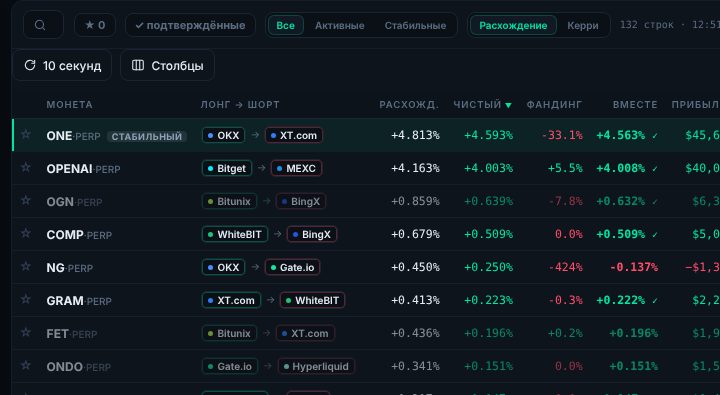Select the COMP PERP coin name
The image size is (720, 395).
[x=79, y=235]
